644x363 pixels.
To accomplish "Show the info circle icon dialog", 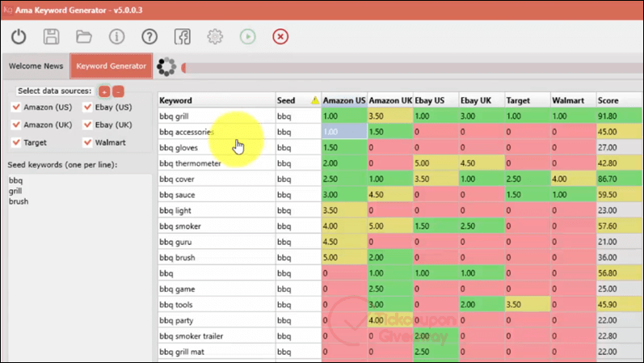I will pyautogui.click(x=116, y=36).
